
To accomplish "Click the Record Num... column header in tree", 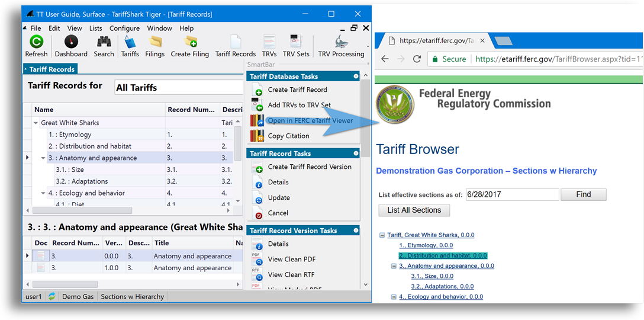I will [x=192, y=110].
